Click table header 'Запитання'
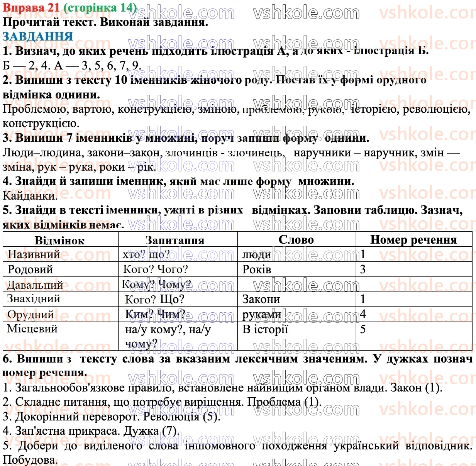Viewport: 476px width, 466px height. [175, 240]
